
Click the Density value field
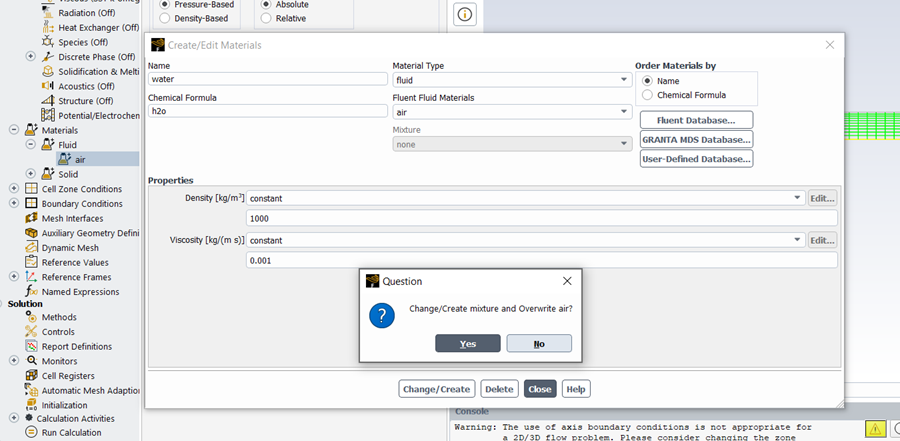click(541, 218)
